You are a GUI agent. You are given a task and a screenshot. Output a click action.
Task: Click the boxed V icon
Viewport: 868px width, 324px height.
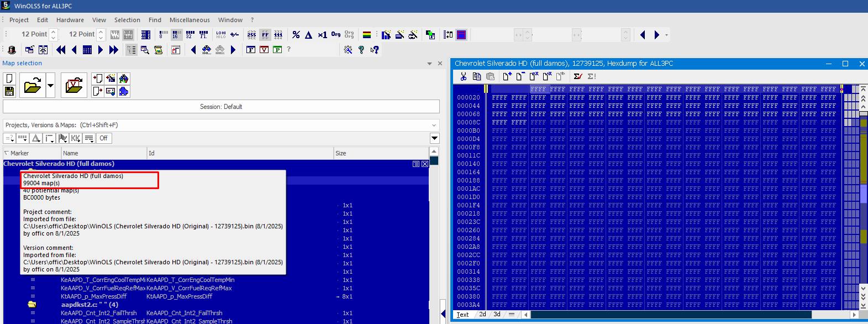pyautogui.click(x=264, y=50)
